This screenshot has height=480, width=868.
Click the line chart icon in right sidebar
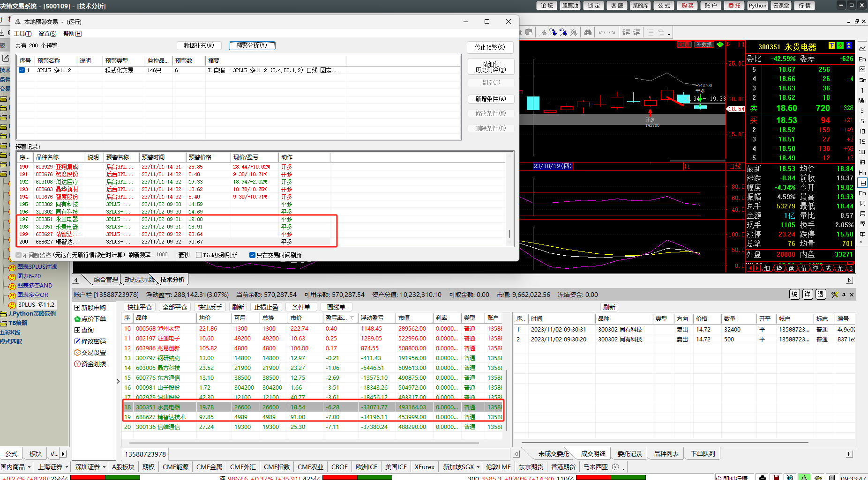point(862,48)
